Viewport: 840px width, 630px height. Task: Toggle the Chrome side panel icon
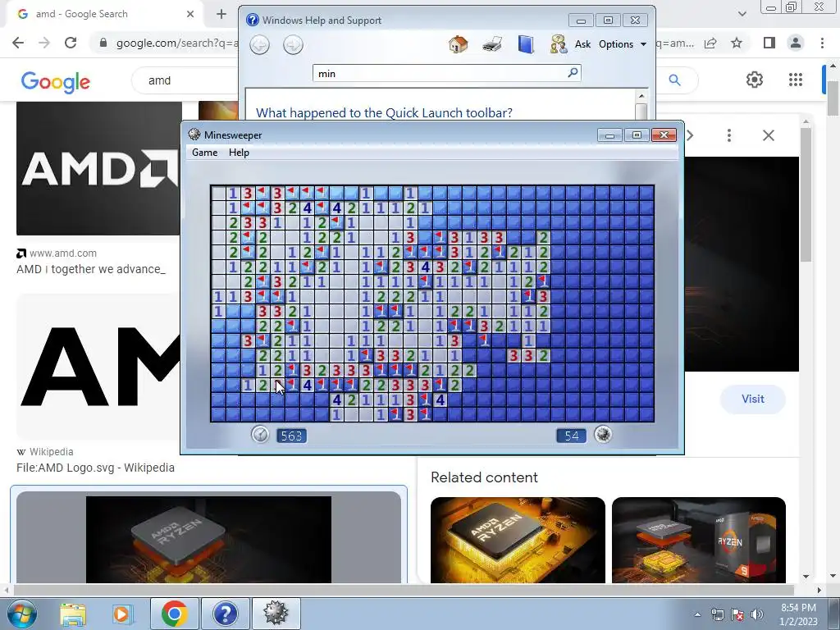pyautogui.click(x=769, y=43)
